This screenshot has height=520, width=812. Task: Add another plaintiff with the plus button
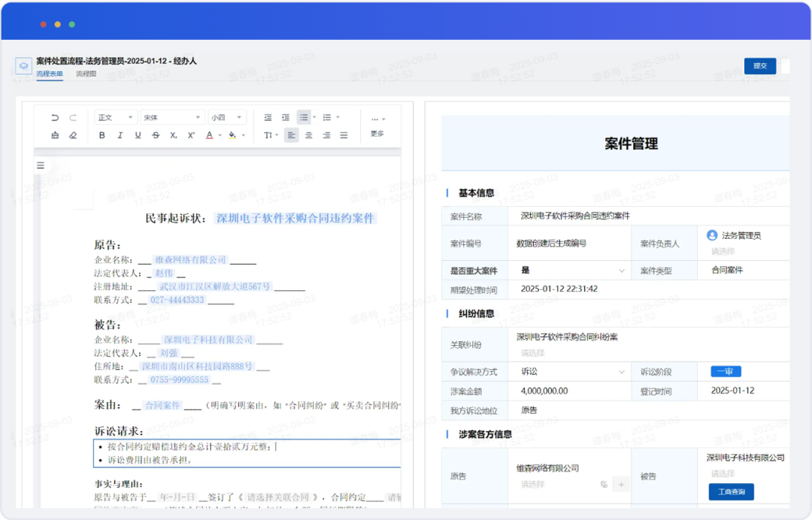(621, 484)
